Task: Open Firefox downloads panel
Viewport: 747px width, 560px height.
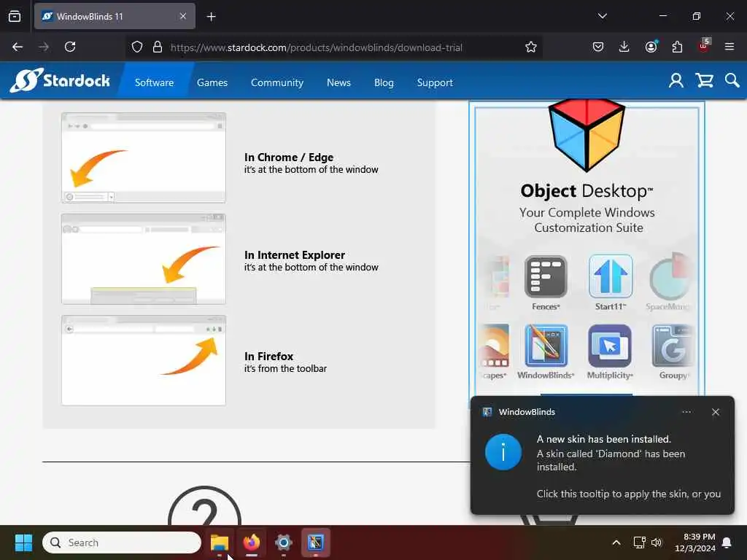Action: 624,47
